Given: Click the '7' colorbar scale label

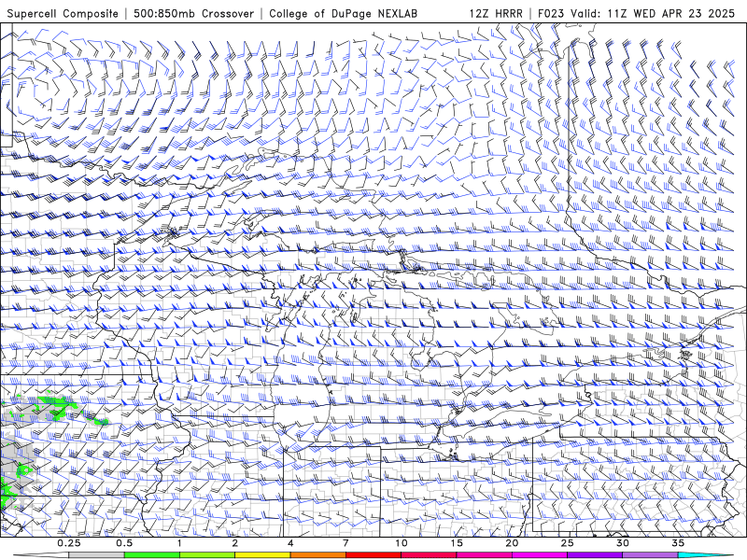Looking at the screenshot, I should (x=345, y=543).
